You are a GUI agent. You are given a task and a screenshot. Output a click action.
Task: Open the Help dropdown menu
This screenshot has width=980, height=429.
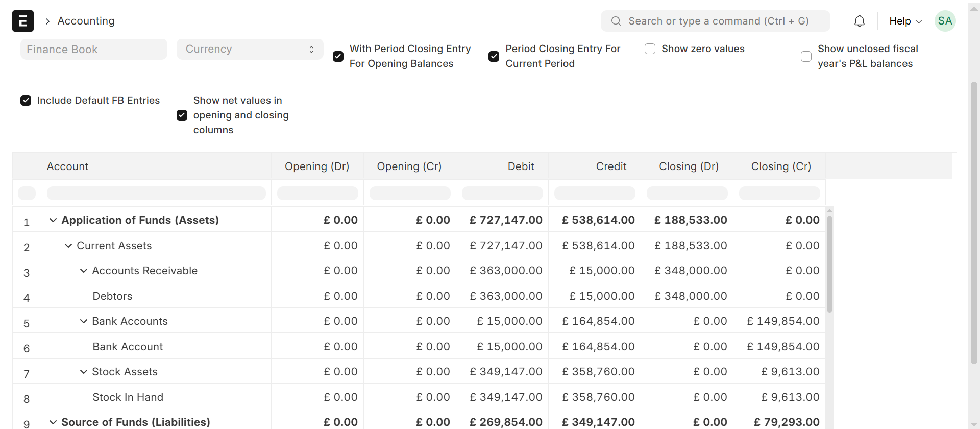click(905, 21)
